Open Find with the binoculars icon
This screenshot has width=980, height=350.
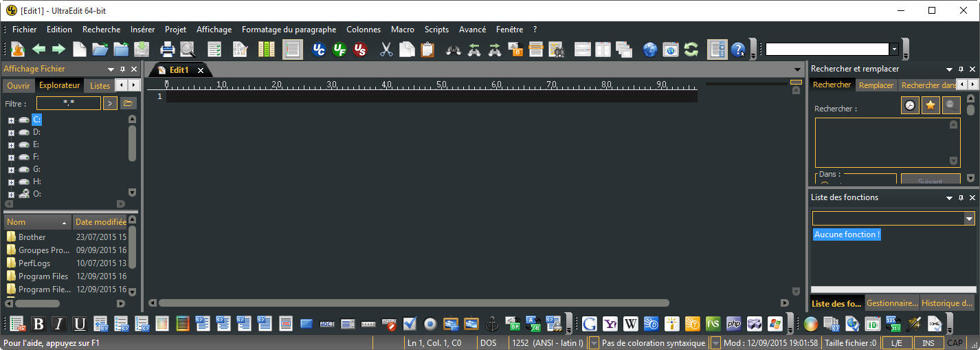(x=454, y=50)
